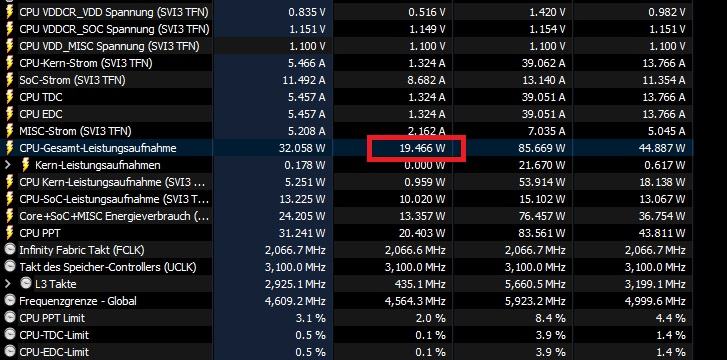The image size is (727, 360).
Task: Click the lightning icon beside Core+SoC+MISC Energieverbrauch
Action: tap(9, 216)
